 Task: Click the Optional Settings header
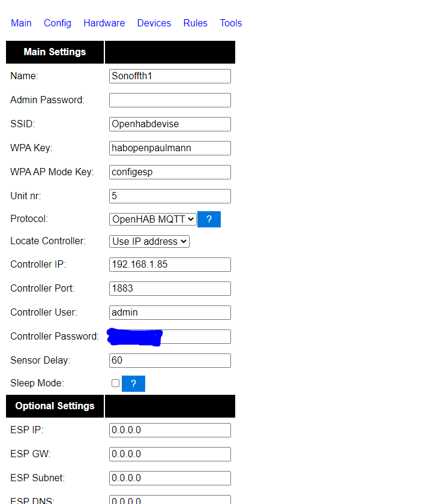(x=55, y=406)
